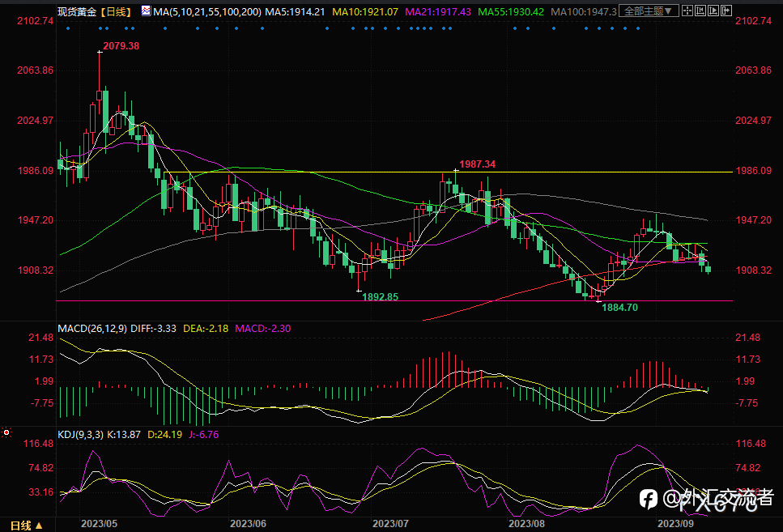Screen dimensions: 783x532
Task: Click the left axis 2102.74 price
Action: click(35, 20)
